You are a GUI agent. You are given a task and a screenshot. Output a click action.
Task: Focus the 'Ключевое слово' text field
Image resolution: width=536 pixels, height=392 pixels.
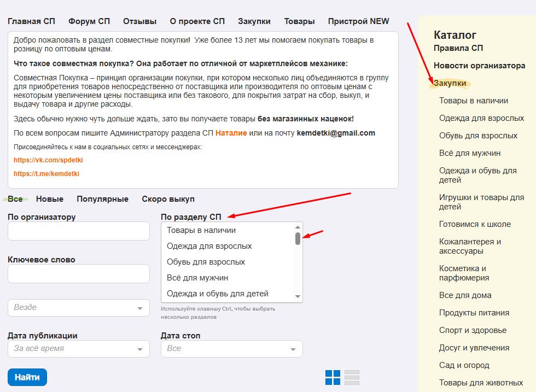[x=78, y=274]
